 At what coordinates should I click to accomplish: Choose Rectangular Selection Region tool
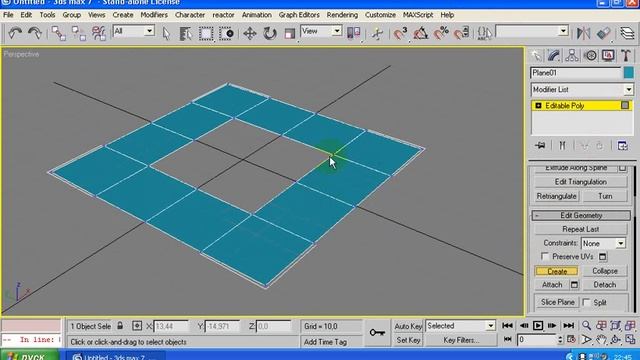(206, 33)
